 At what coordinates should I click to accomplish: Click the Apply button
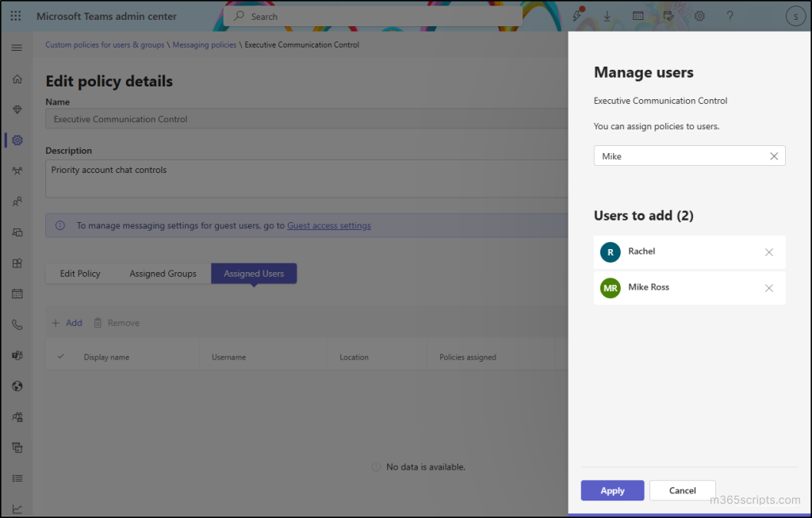pyautogui.click(x=612, y=490)
